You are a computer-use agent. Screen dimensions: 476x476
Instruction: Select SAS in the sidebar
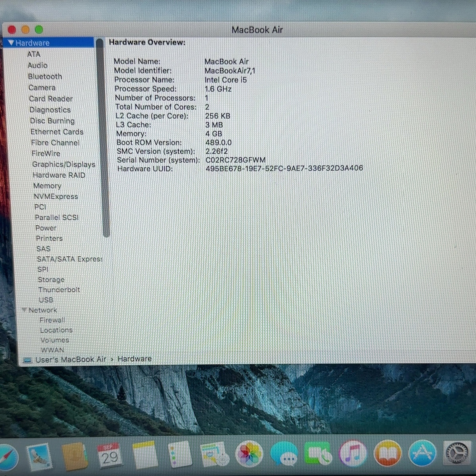[43, 249]
